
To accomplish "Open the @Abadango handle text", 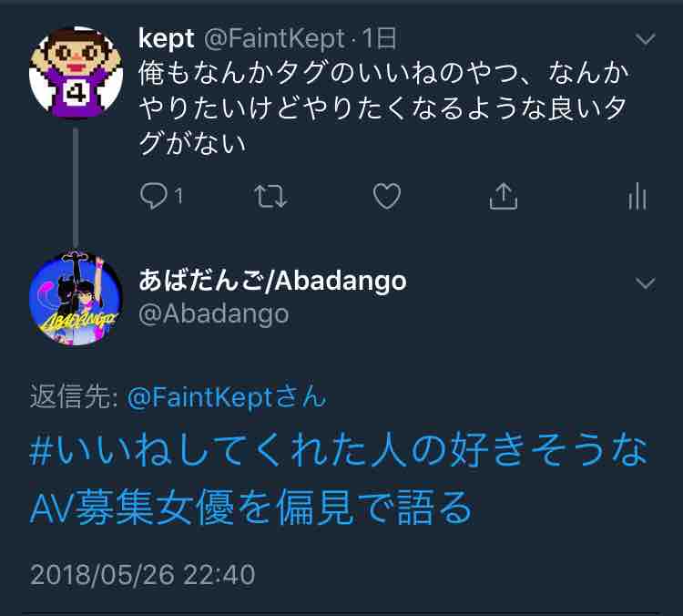I will pyautogui.click(x=213, y=313).
